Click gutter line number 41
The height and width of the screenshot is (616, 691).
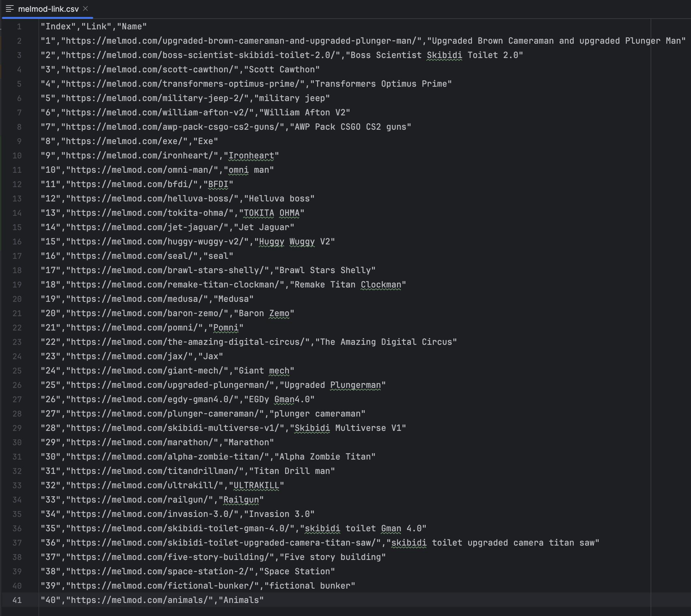pos(17,600)
